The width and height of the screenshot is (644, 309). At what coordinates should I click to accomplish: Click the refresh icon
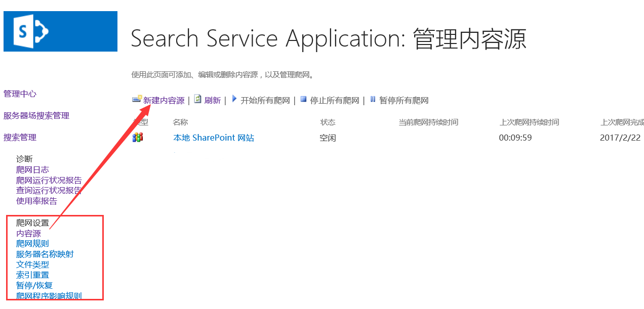[198, 99]
